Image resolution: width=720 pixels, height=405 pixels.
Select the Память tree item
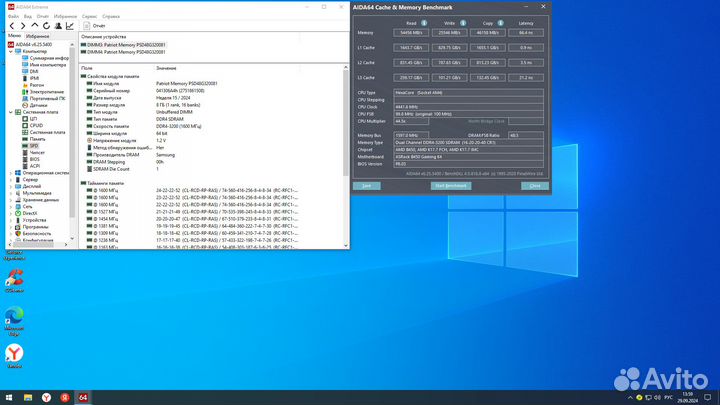[34, 139]
